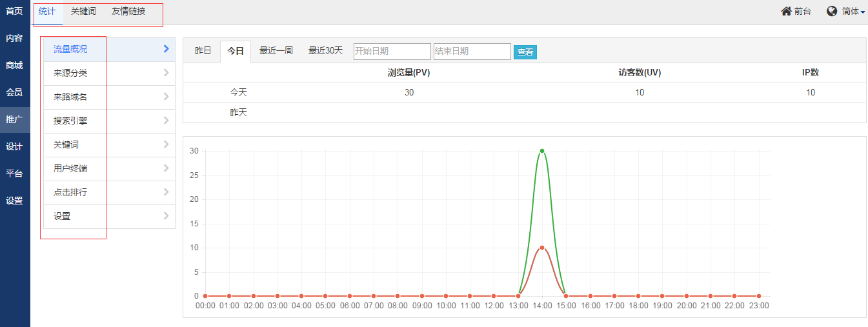Select 推广 in the left navigation
This screenshot has height=327, width=868.
point(15,119)
